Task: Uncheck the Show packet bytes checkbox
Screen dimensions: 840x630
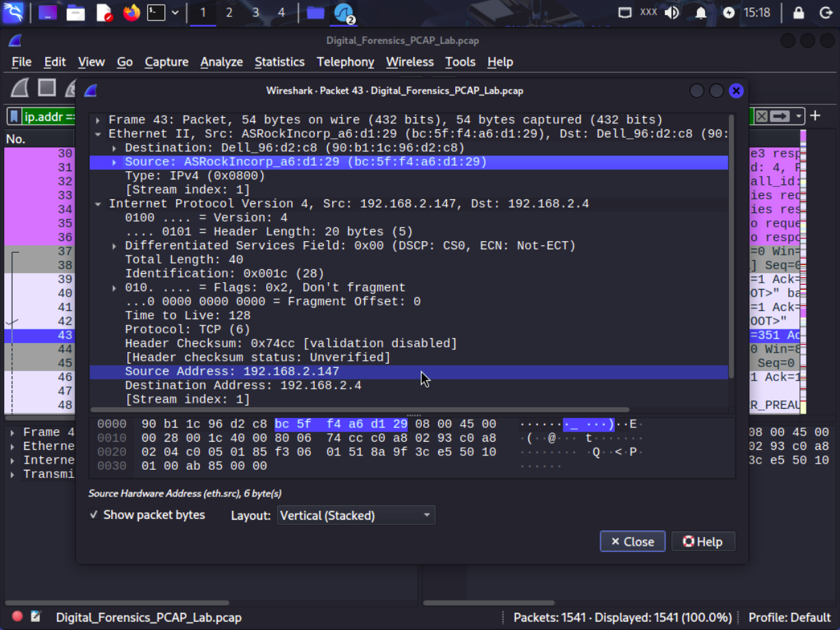Action: (x=94, y=515)
